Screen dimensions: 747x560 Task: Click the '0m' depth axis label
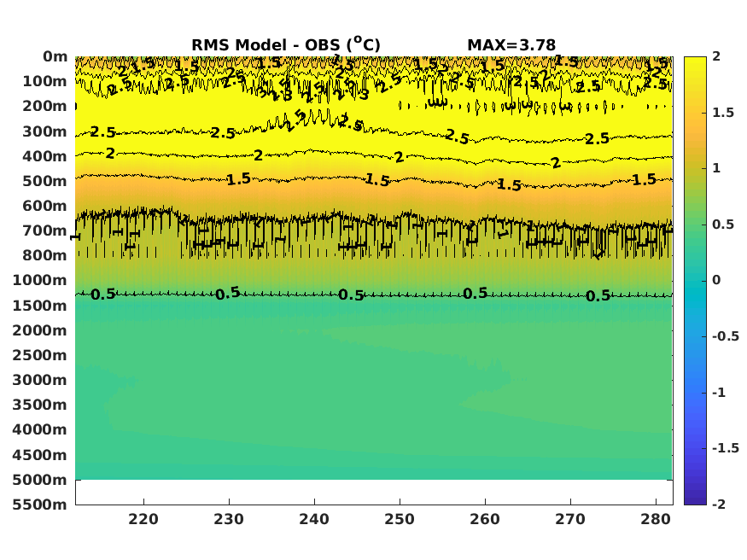pos(55,56)
